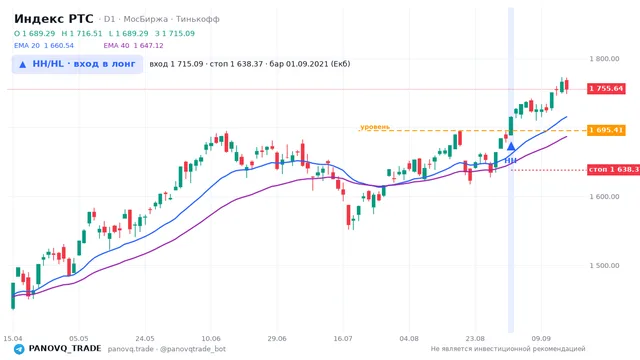Screen dimensions: 640x360
Task: Click the 'D1 · МосБиржа · Тинькофф' subtitle
Action: (x=162, y=19)
